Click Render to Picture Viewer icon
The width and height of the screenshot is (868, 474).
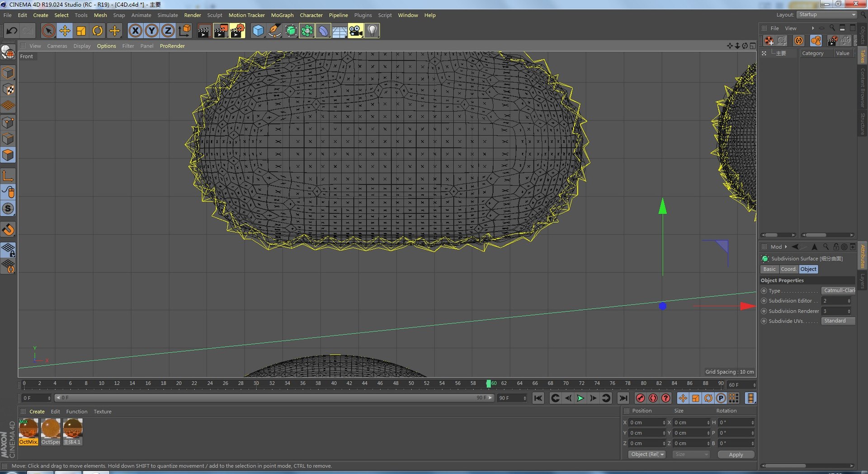click(x=221, y=31)
